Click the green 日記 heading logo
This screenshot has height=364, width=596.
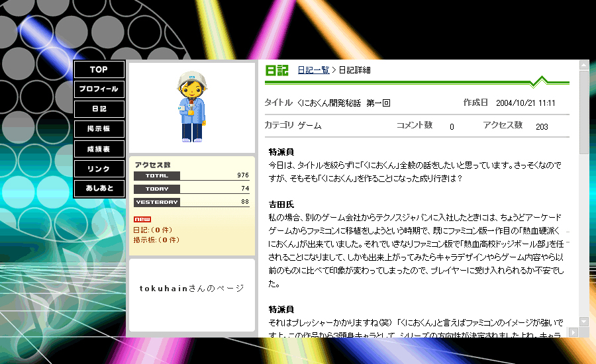coord(277,70)
